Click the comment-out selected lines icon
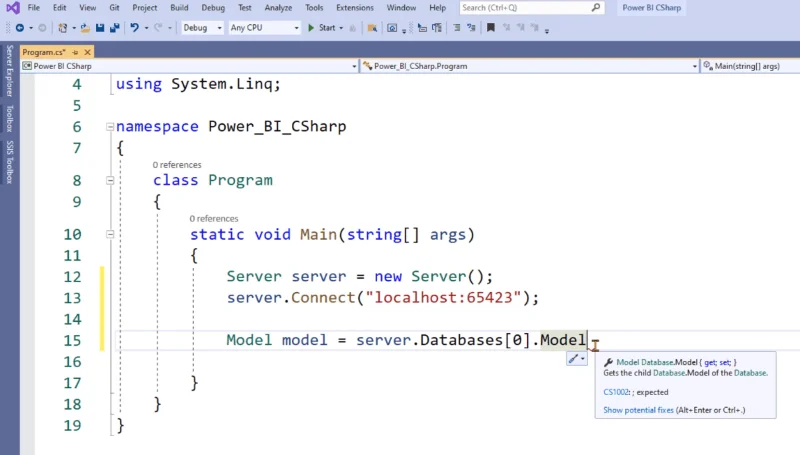The width and height of the screenshot is (800, 455). tap(457, 28)
